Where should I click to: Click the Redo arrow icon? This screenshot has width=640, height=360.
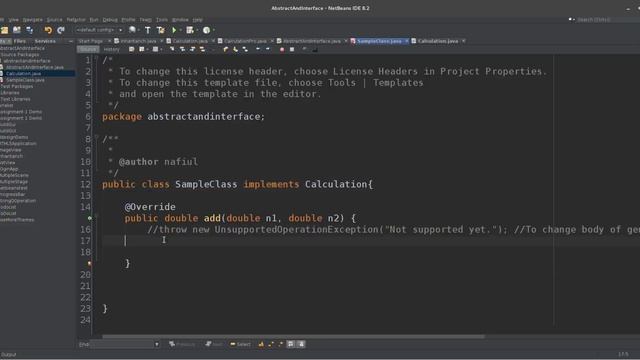(61, 30)
